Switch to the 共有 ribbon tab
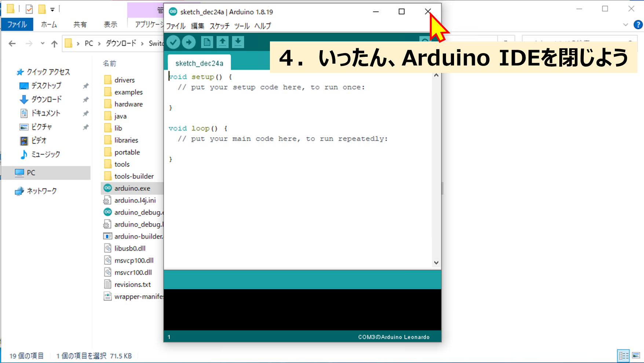This screenshot has height=363, width=644. pyautogui.click(x=80, y=25)
